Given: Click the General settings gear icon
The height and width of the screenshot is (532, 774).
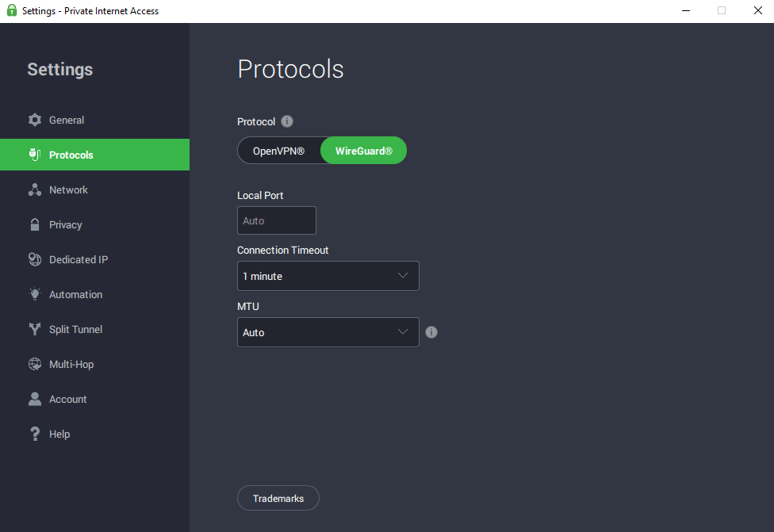Looking at the screenshot, I should [35, 120].
